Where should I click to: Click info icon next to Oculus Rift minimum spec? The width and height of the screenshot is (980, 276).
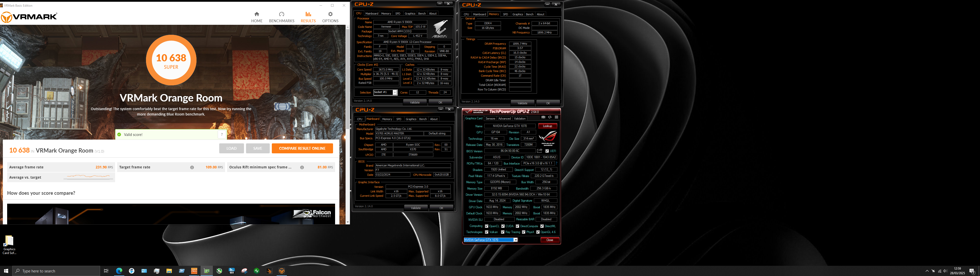point(302,167)
